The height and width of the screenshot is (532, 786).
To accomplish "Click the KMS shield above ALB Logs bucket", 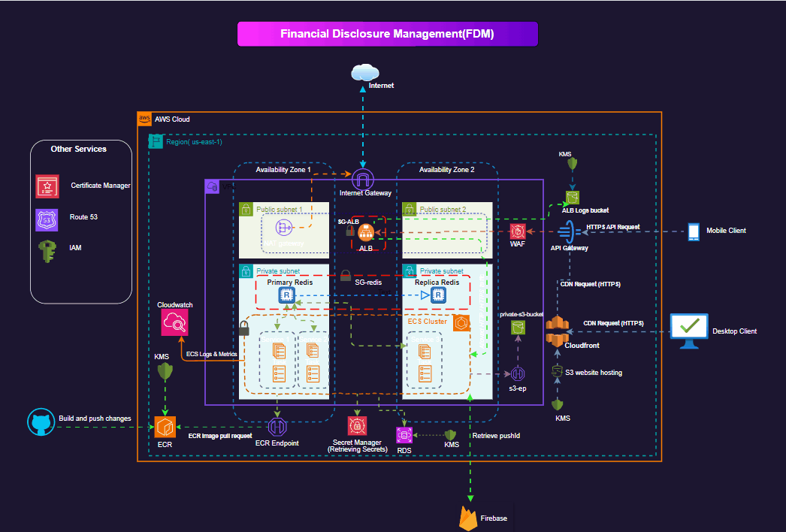I will (573, 164).
